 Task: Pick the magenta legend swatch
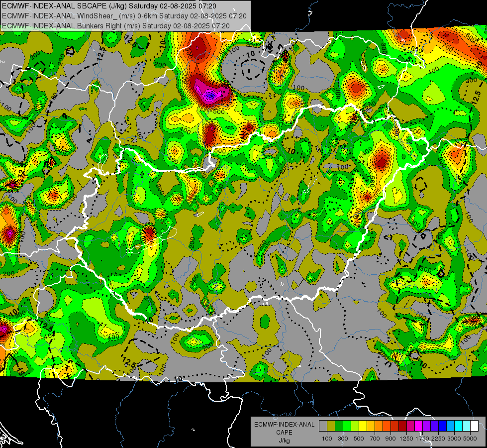click(x=419, y=426)
